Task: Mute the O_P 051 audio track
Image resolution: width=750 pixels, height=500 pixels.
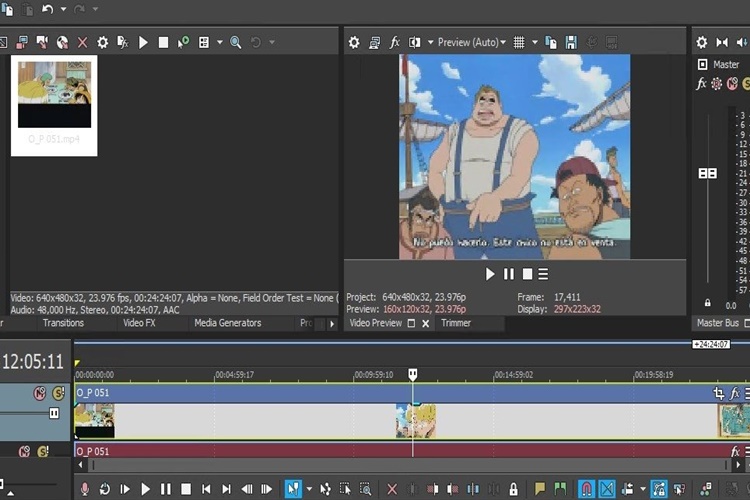Action: tap(24, 451)
